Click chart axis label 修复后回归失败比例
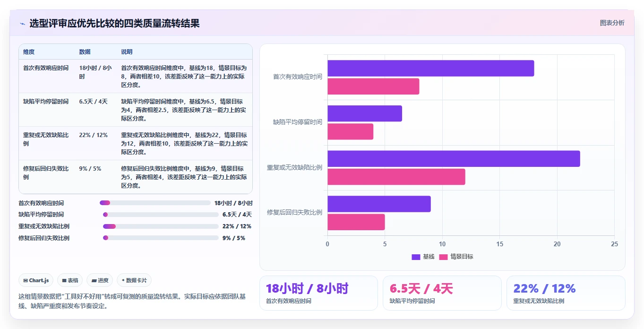This screenshot has height=329, width=644. [x=294, y=212]
